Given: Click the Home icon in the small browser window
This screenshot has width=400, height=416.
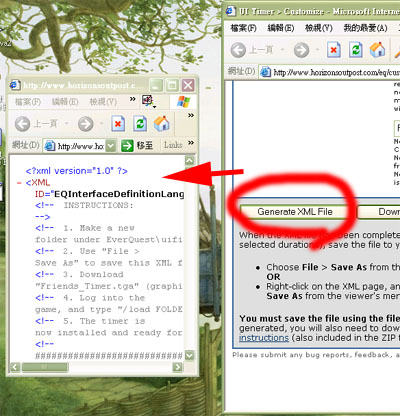Looking at the screenshot, I should [162, 124].
